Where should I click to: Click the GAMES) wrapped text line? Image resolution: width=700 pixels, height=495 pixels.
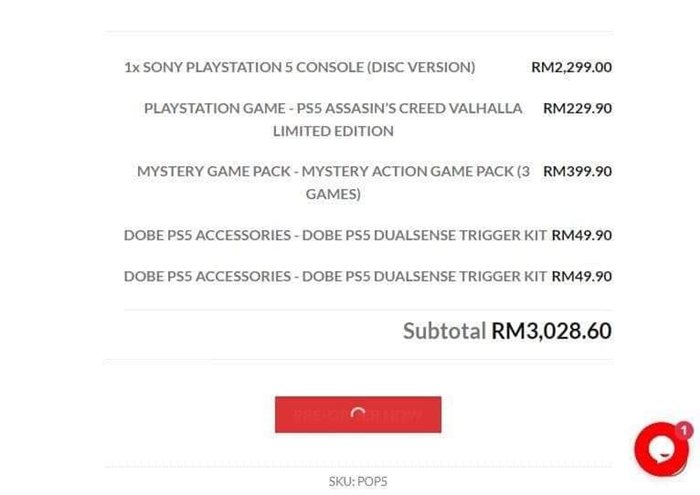[x=333, y=194]
